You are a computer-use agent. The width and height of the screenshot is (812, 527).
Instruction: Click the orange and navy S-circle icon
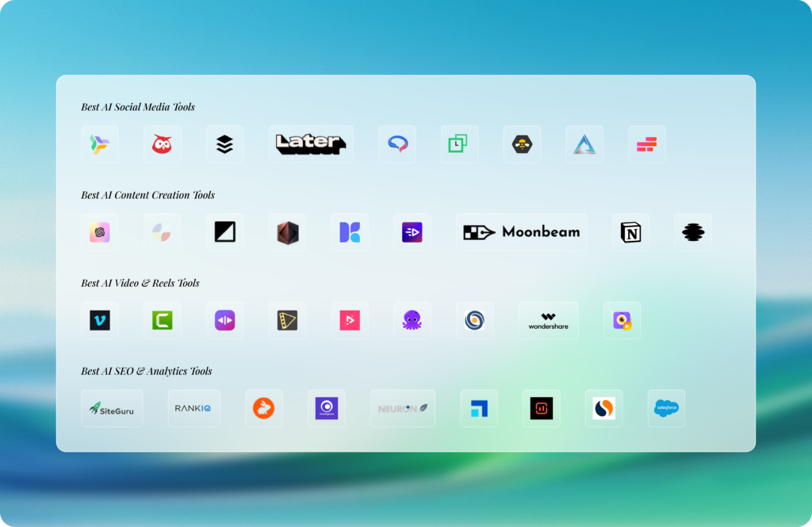coord(603,408)
